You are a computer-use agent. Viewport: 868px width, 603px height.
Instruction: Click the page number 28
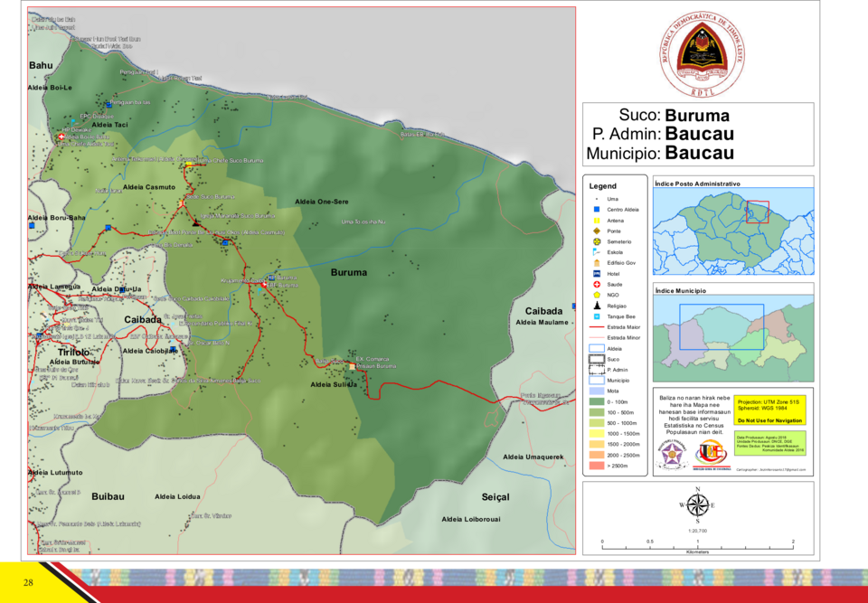coord(28,582)
